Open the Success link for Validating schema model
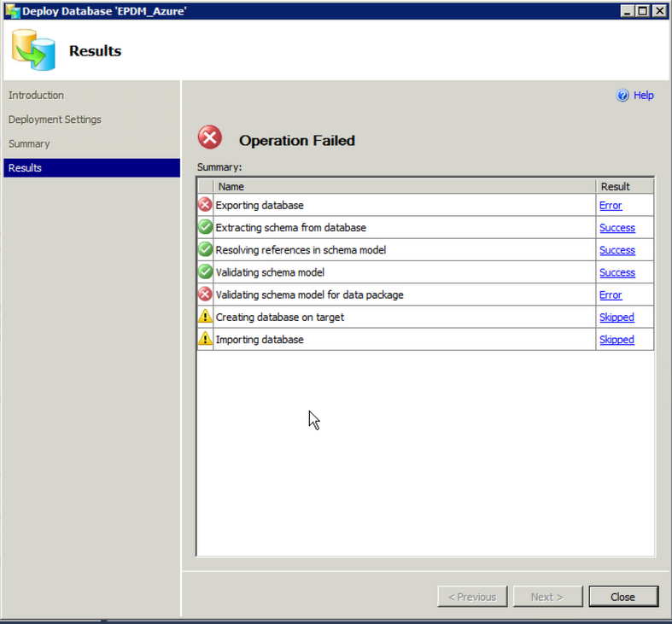The width and height of the screenshot is (672, 624). click(x=617, y=272)
